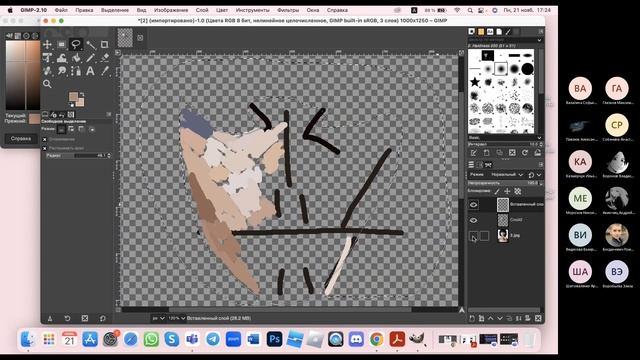The height and width of the screenshot is (360, 640).
Task: Select the Free Select lasso tool
Action: (76, 44)
